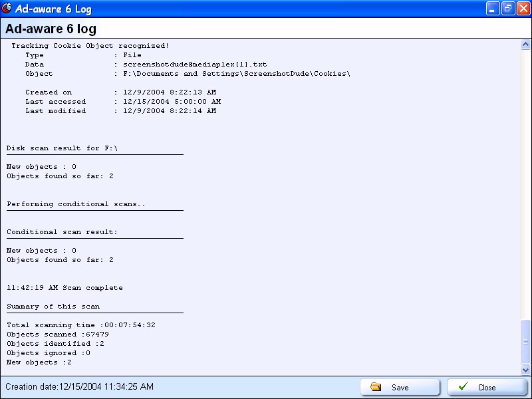Minimize the Ad-aware 6 Log window
The height and width of the screenshot is (399, 532).
pyautogui.click(x=493, y=9)
